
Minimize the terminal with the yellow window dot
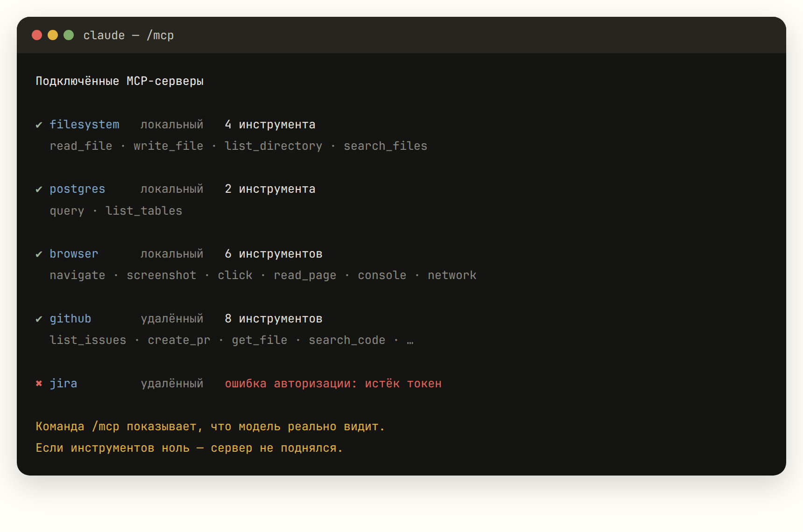(53, 35)
